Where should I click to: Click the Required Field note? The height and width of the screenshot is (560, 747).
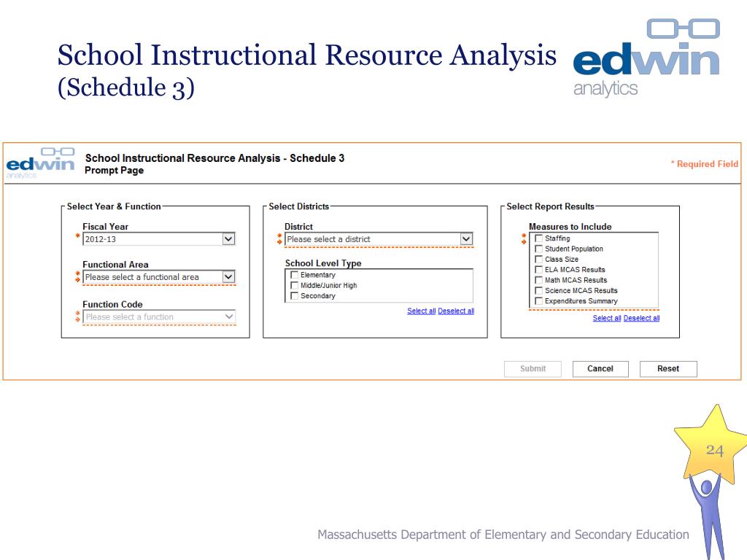(705, 164)
